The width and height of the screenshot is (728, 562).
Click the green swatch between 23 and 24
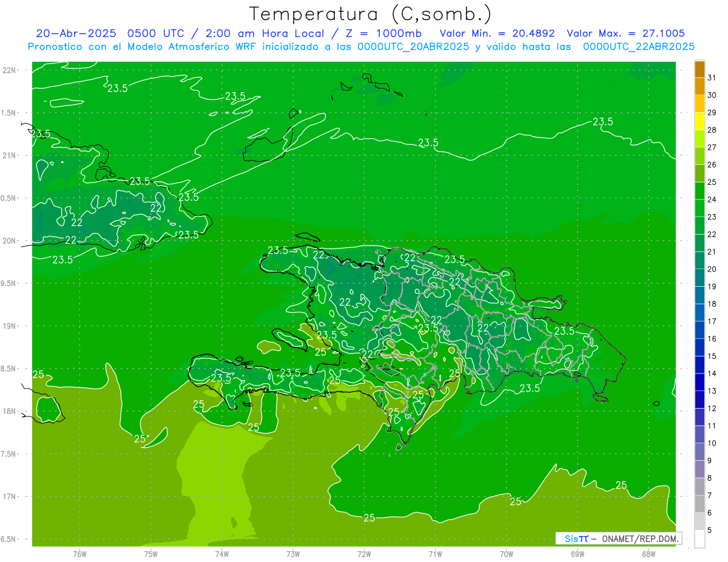click(x=699, y=208)
